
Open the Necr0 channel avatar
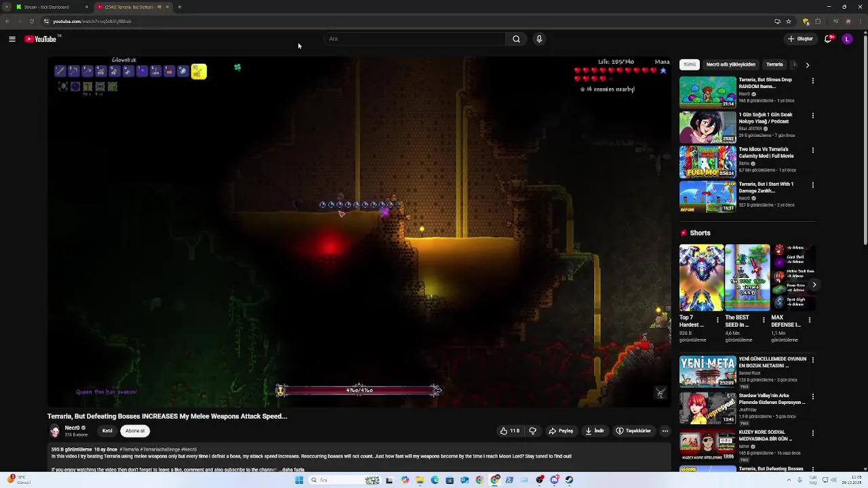tap(54, 431)
